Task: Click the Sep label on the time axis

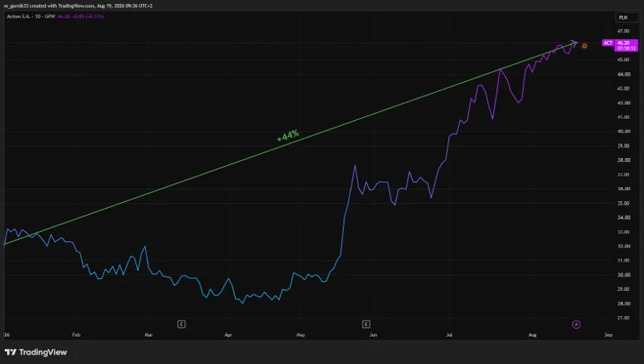Action: point(608,335)
